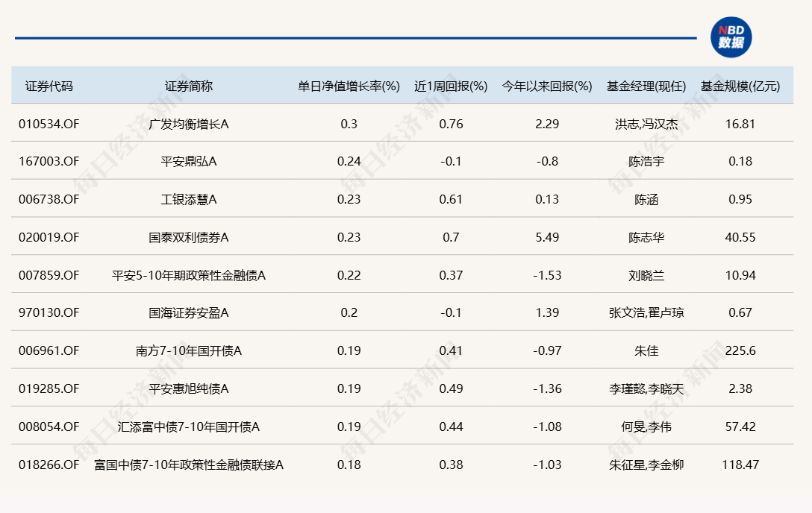Click fund manager 张文浩,瞿卢琼

point(646,313)
